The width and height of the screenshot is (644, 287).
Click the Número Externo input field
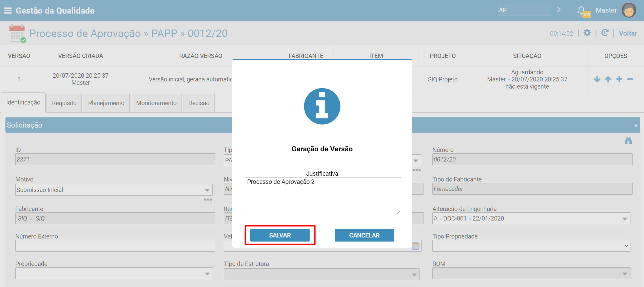pos(115,246)
